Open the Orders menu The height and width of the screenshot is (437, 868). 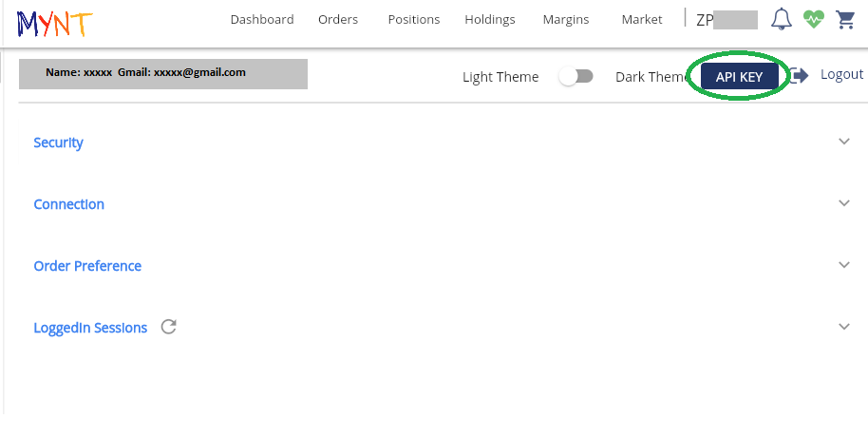[338, 19]
